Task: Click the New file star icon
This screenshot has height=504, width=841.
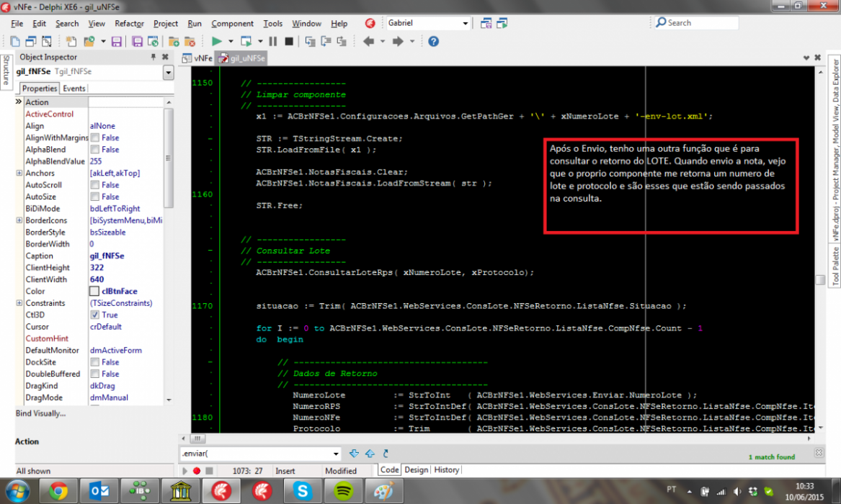Action: 71,41
